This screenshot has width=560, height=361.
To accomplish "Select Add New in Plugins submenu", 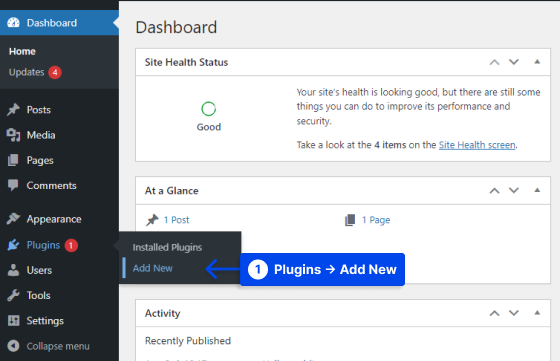I will (x=152, y=268).
